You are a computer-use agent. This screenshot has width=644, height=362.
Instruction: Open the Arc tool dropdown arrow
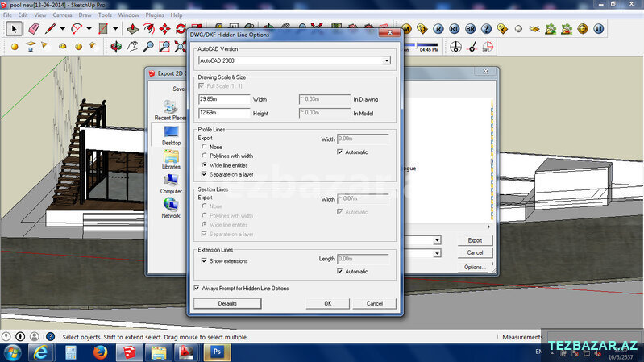tap(89, 29)
